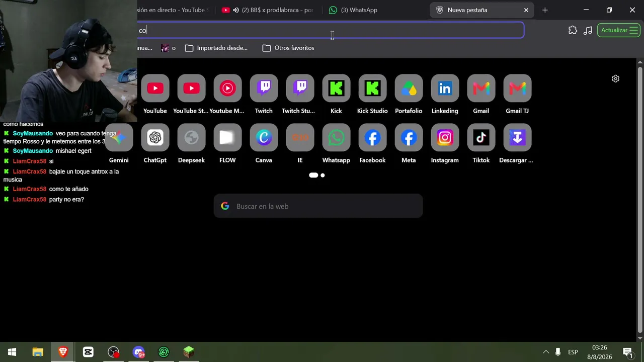Image resolution: width=644 pixels, height=362 pixels.
Task: Open the Whatsapp shortcut tile
Action: click(x=336, y=138)
